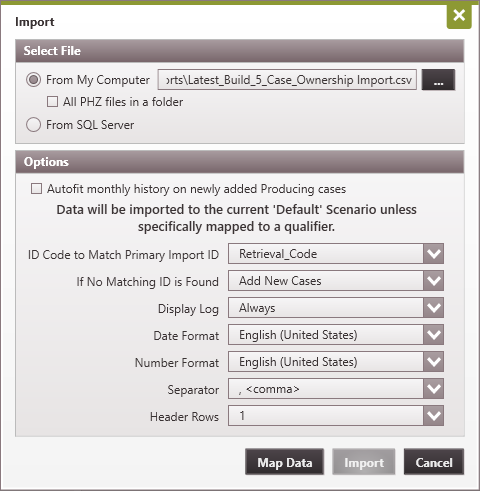Screen dimensions: 480x491
Task: Expand the Display Log dropdown arrow
Action: tap(434, 308)
